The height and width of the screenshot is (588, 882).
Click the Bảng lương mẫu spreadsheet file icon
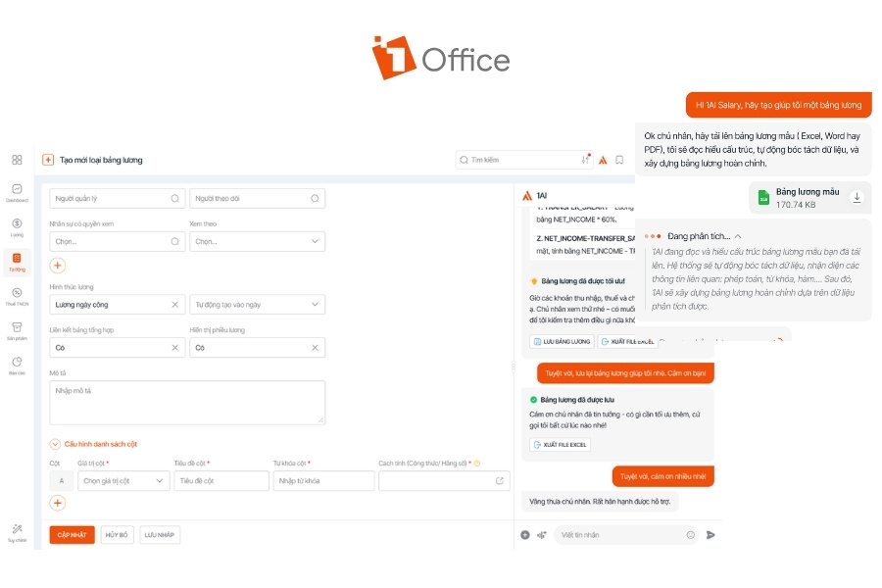point(763,198)
